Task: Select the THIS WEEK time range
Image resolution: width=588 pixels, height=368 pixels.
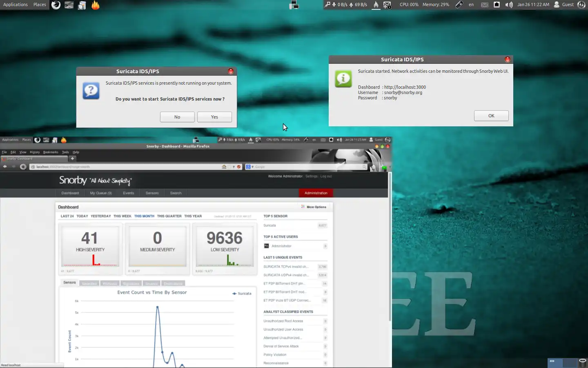Action: pos(122,216)
